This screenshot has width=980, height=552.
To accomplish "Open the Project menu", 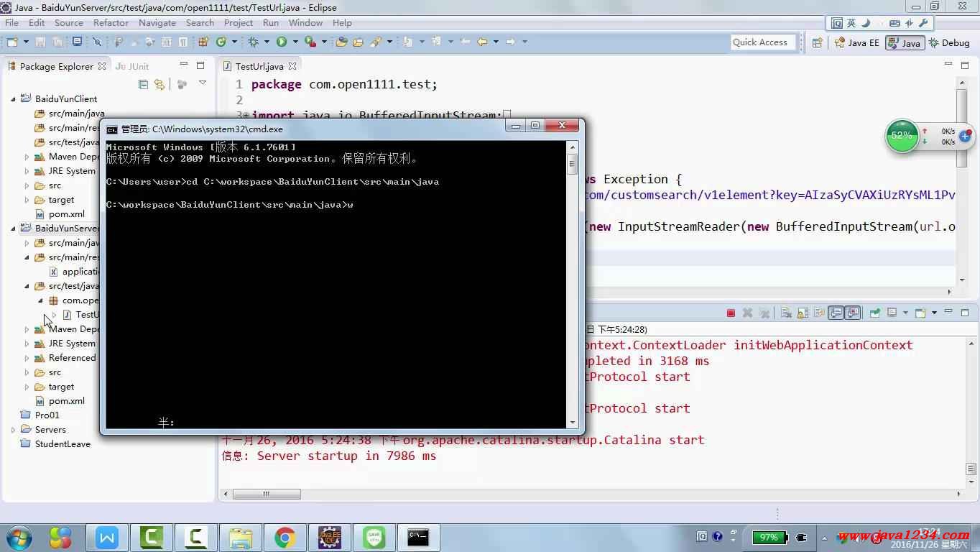I will point(239,22).
